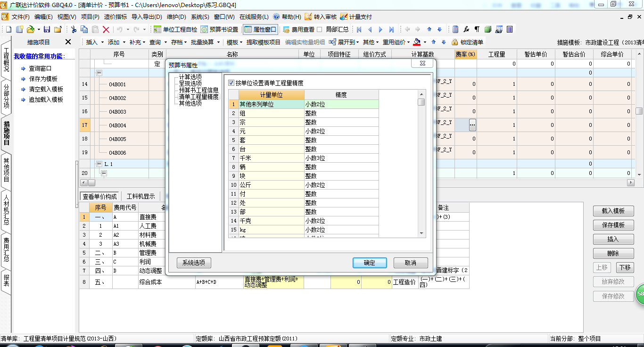The image size is (644, 347).
Task: Click the Save floppy disk icon
Action: click(x=47, y=29)
